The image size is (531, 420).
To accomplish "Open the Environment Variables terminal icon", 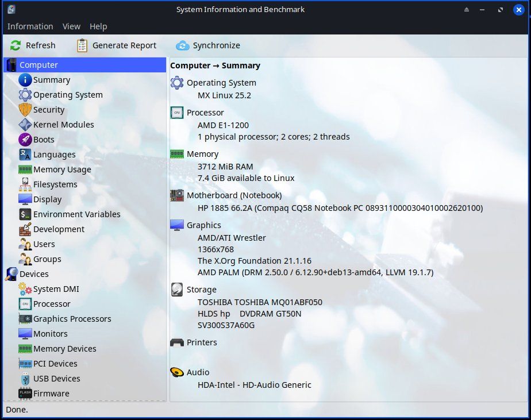I will [x=25, y=214].
